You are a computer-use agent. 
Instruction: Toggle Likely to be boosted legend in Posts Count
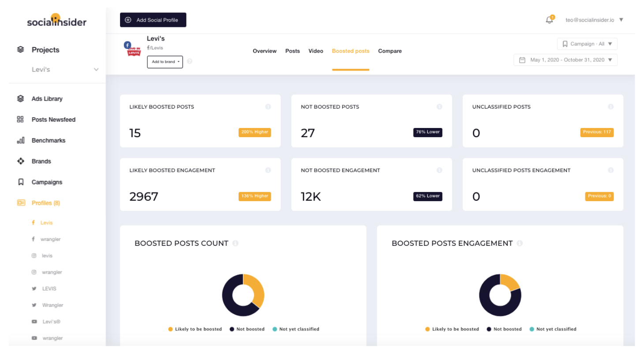[195, 329]
